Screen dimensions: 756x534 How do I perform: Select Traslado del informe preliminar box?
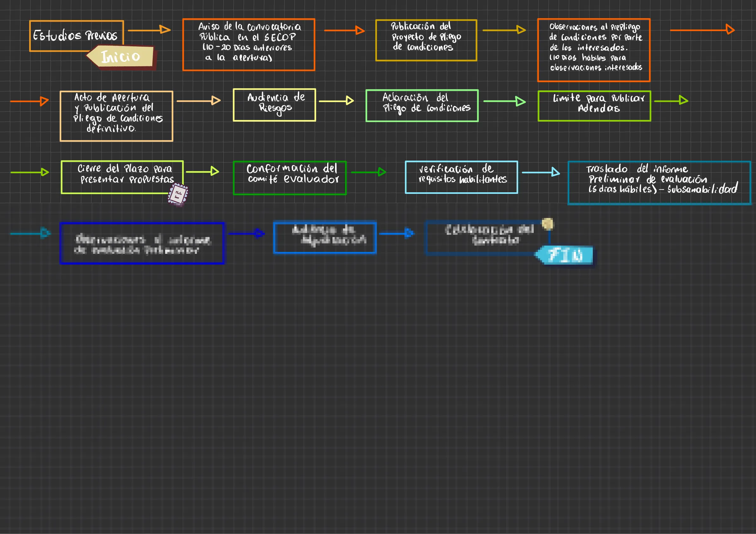[659, 183]
